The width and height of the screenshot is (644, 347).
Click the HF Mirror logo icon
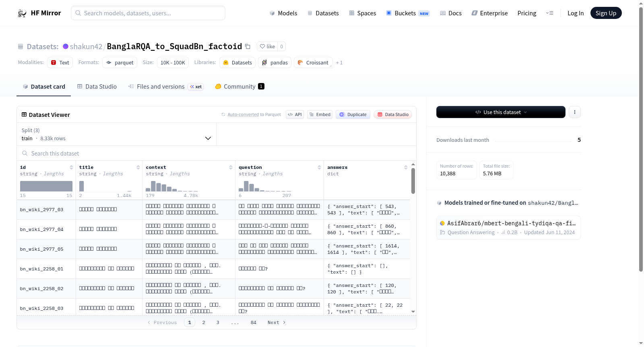coord(22,13)
